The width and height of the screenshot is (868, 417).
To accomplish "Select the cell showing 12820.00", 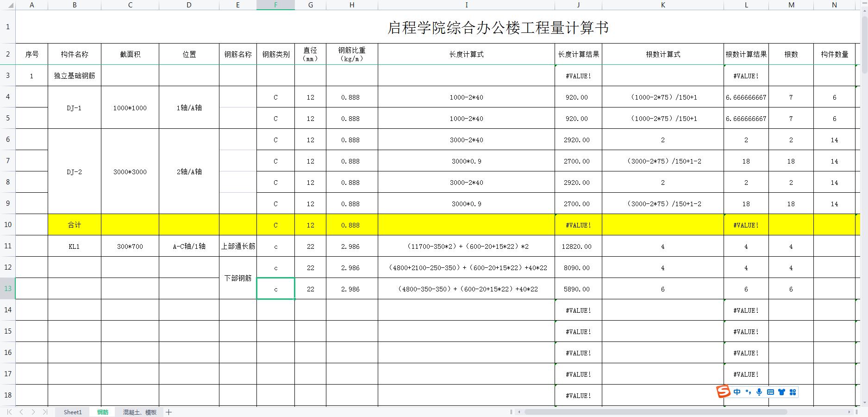I will (577, 246).
